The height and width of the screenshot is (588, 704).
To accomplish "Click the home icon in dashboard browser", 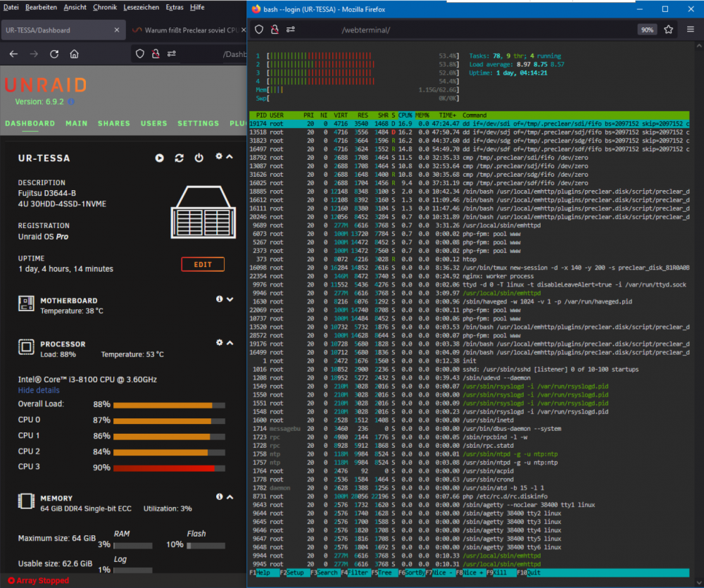I will 75,54.
